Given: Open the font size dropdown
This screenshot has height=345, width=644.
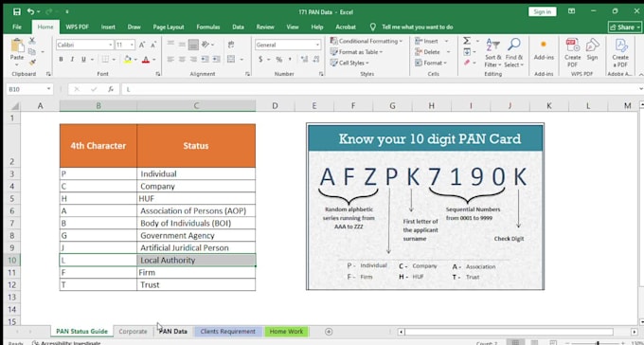Looking at the screenshot, I should tap(132, 45).
